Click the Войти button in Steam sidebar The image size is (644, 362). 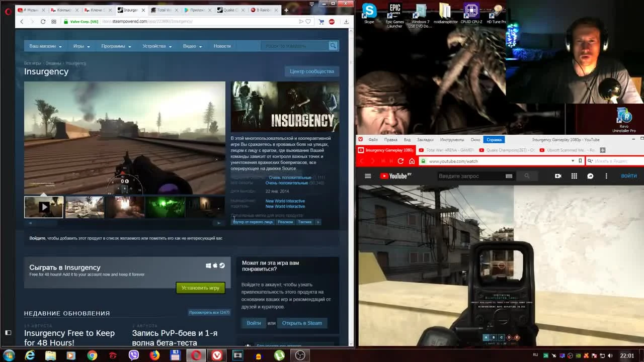(x=254, y=323)
